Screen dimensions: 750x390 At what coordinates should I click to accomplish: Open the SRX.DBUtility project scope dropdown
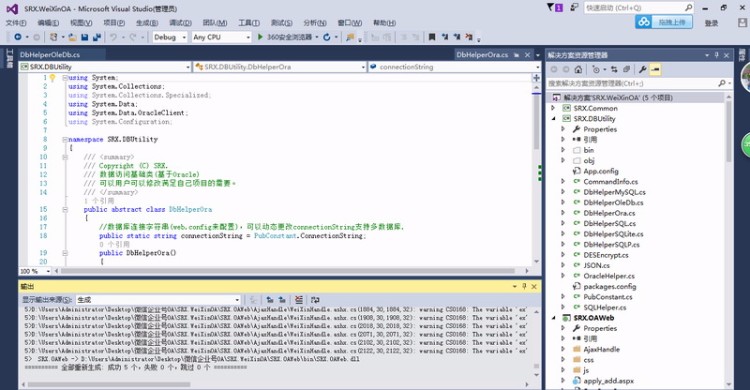tap(105, 67)
